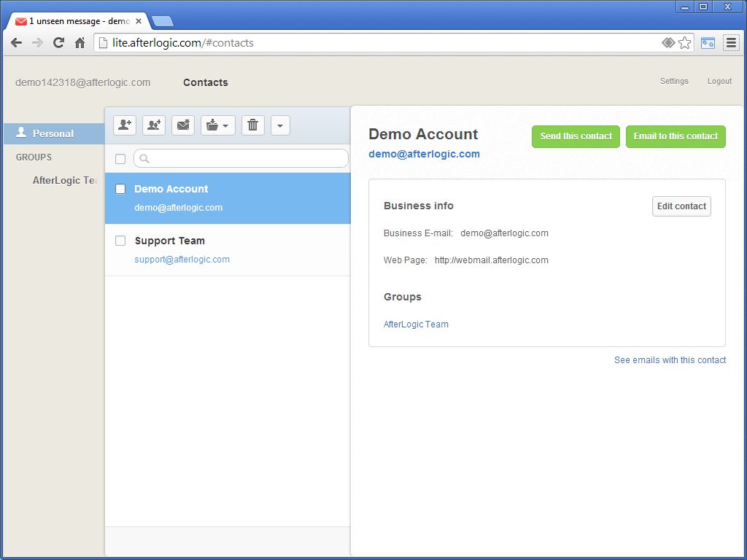The height and width of the screenshot is (560, 747).
Task: Select the Personal contacts folder
Action: coord(54,133)
